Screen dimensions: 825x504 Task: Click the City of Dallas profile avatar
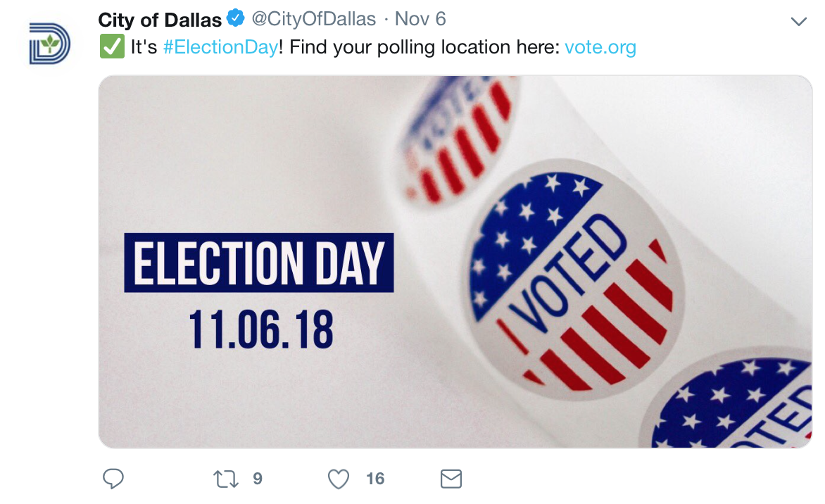(50, 44)
